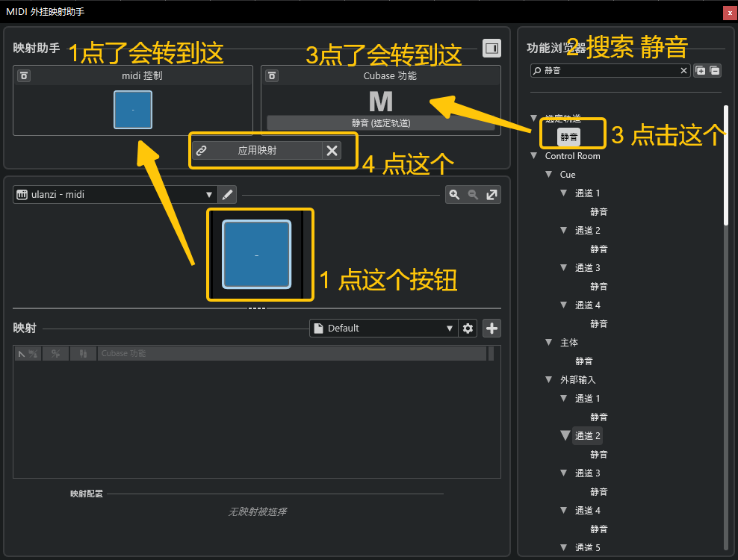Image resolution: width=738 pixels, height=560 pixels.
Task: Click the small blue control in midi 控制 box
Action: point(133,110)
